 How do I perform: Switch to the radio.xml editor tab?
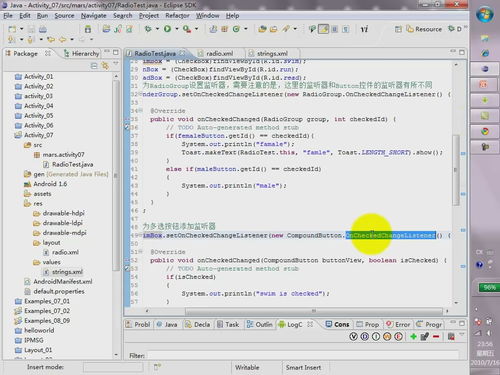219,53
